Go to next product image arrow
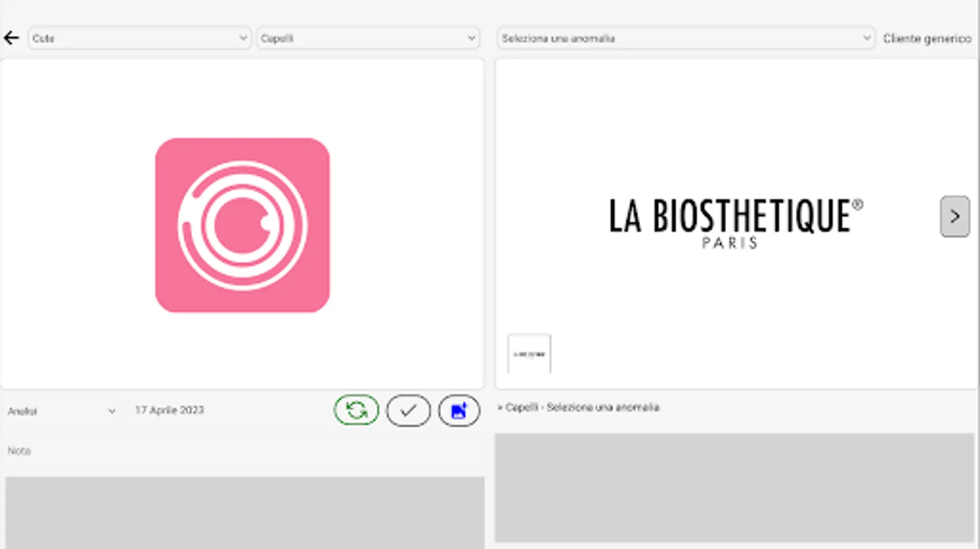The height and width of the screenshot is (549, 980). pos(954,216)
